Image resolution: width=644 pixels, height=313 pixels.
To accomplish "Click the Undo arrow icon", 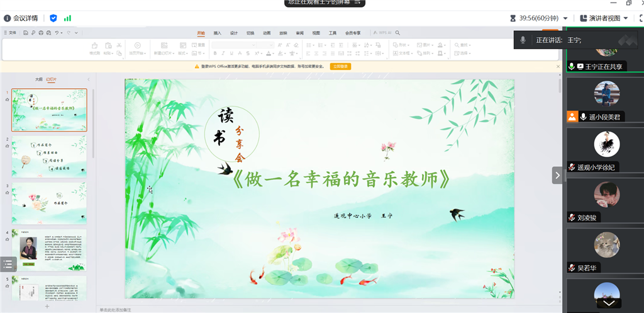I will pyautogui.click(x=57, y=33).
